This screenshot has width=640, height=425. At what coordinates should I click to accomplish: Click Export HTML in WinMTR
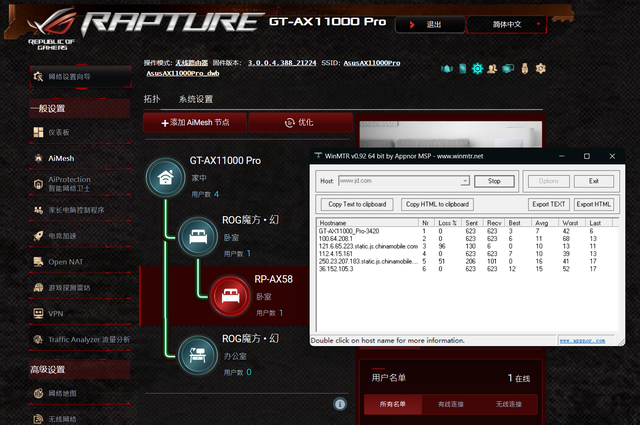point(593,204)
